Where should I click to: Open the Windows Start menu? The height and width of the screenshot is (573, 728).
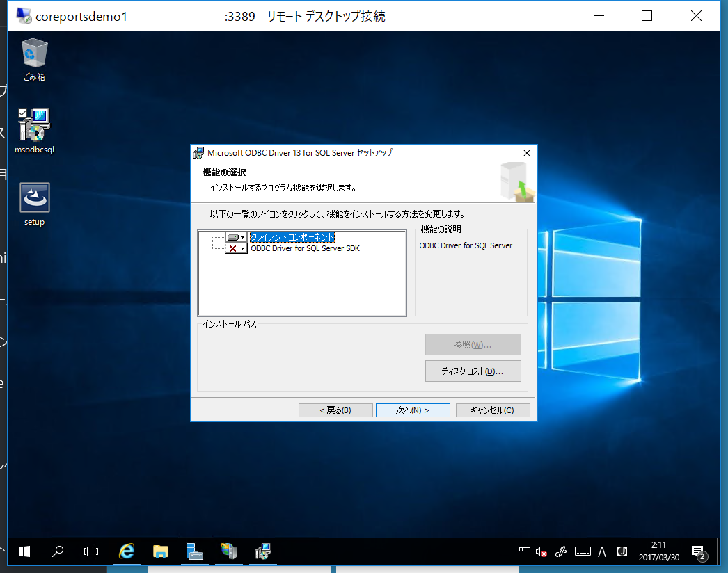(x=24, y=551)
